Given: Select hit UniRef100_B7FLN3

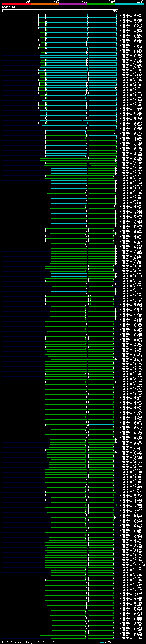Looking at the screenshot, I should (131, 70).
